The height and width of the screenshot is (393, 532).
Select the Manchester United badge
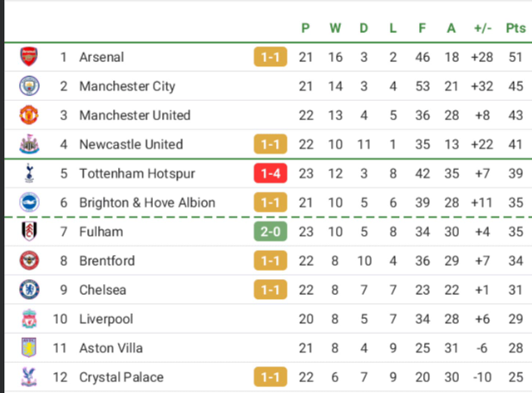[x=28, y=115]
